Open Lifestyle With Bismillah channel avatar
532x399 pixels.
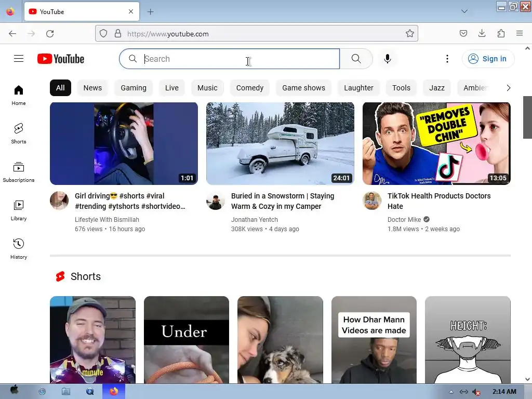point(59,201)
